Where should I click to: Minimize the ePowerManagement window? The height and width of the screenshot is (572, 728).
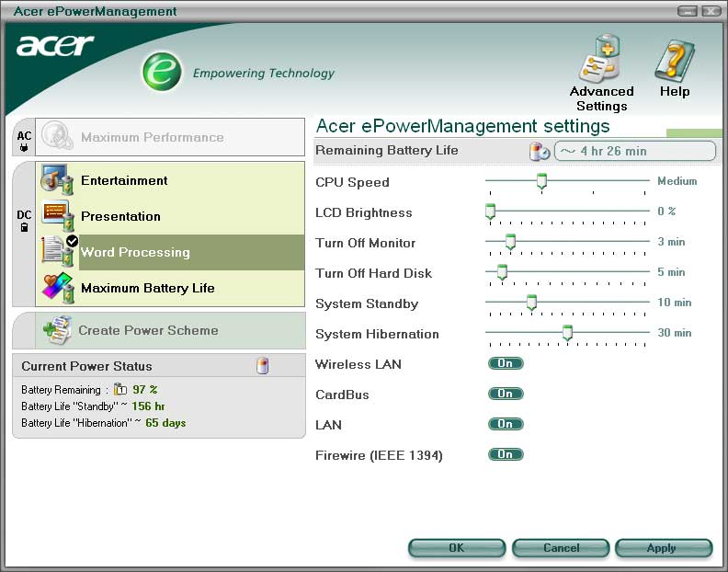pos(688,11)
